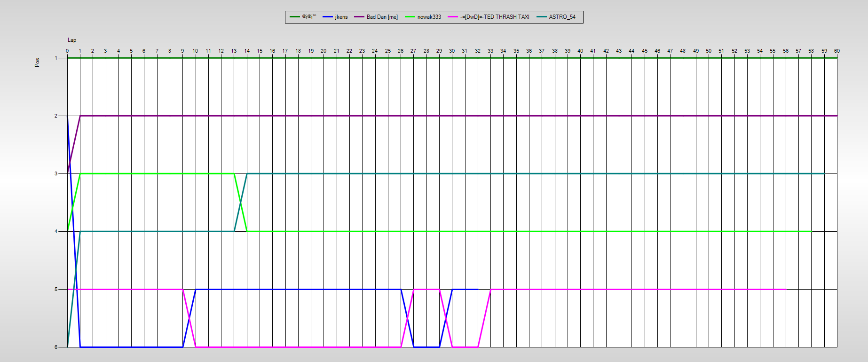Select the TED THRASH TAXI legend entry

tap(494, 17)
